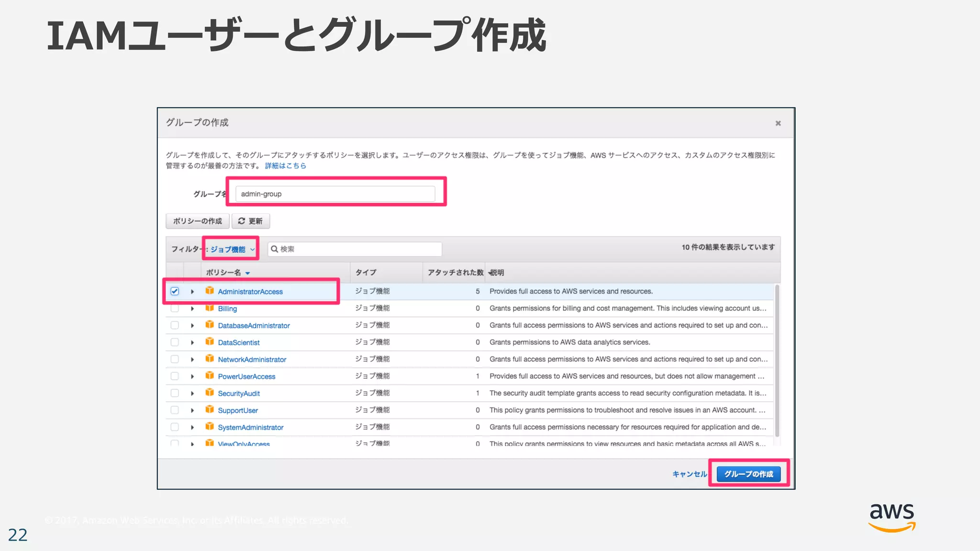The image size is (980, 551).
Task: Check the DataScientist policy checkbox
Action: pos(175,342)
